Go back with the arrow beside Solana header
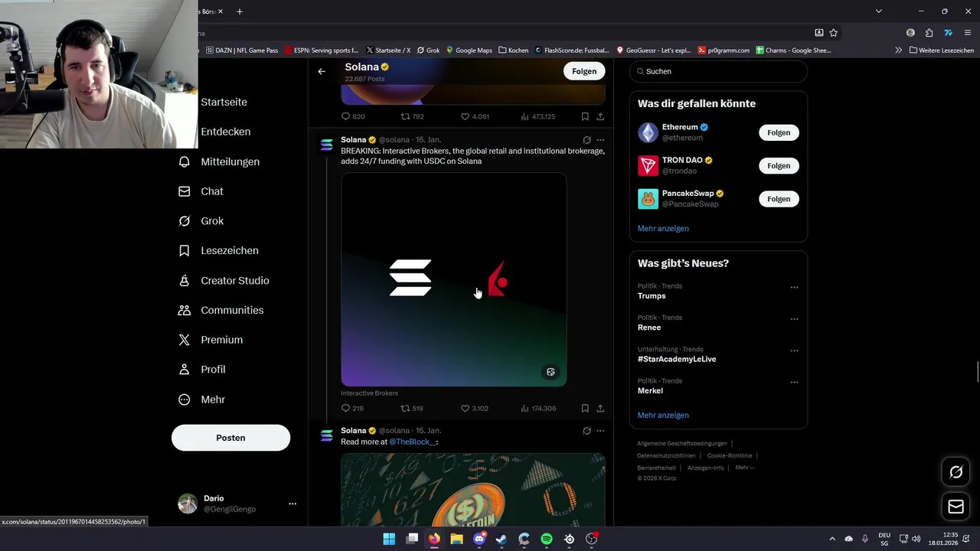The height and width of the screenshot is (551, 980). (x=322, y=71)
